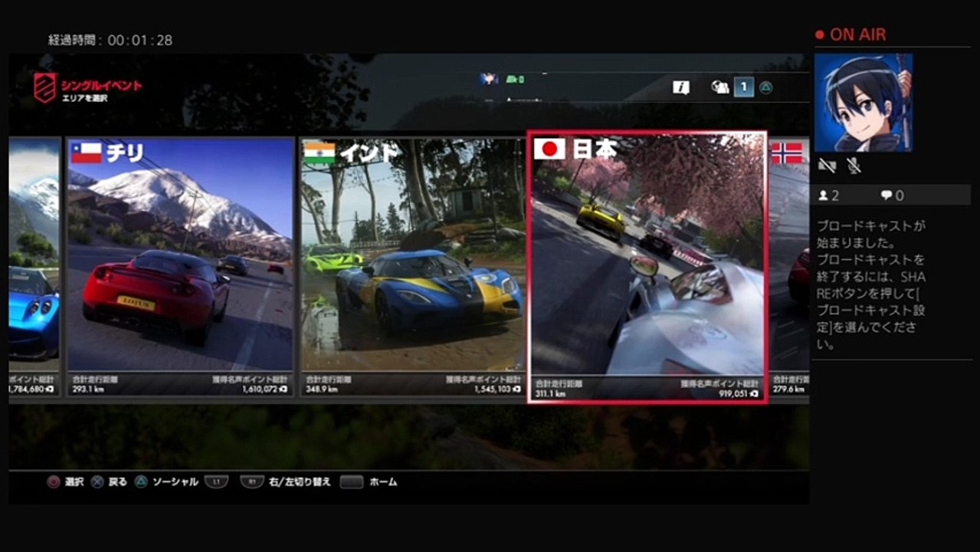Click the triangle button icon in top bar

[x=765, y=87]
